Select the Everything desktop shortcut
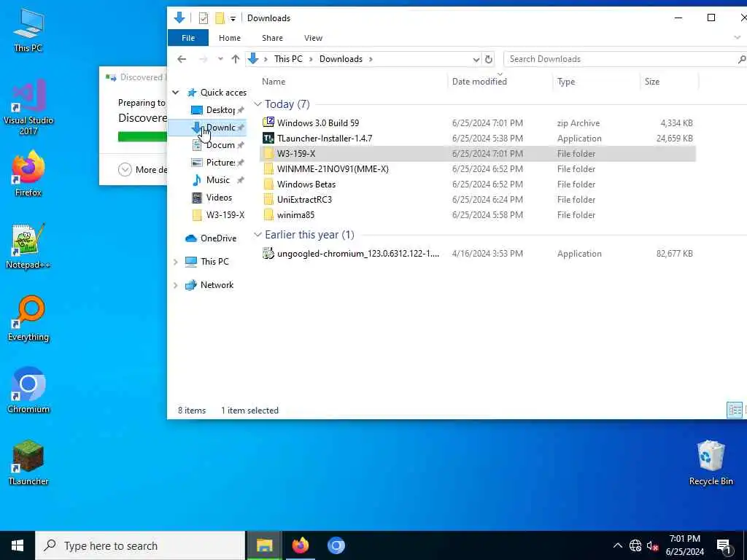The height and width of the screenshot is (560, 747). point(28,319)
